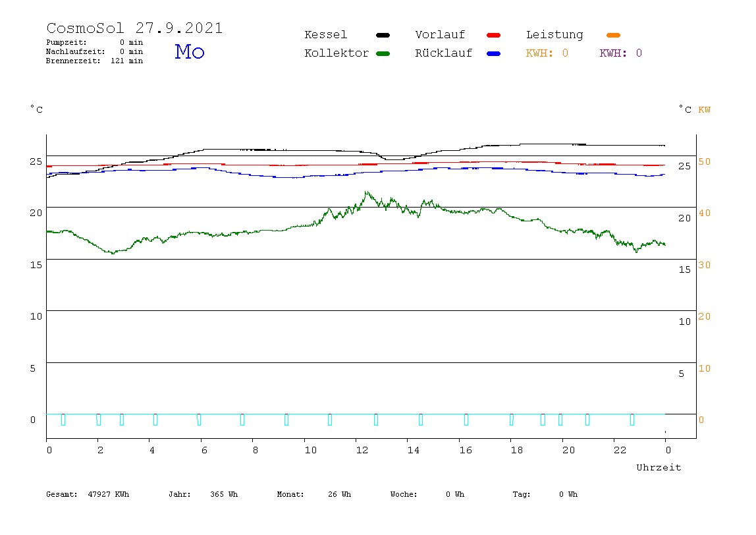
Task: Click the red Vorlauf legend swatch
Action: (x=493, y=35)
